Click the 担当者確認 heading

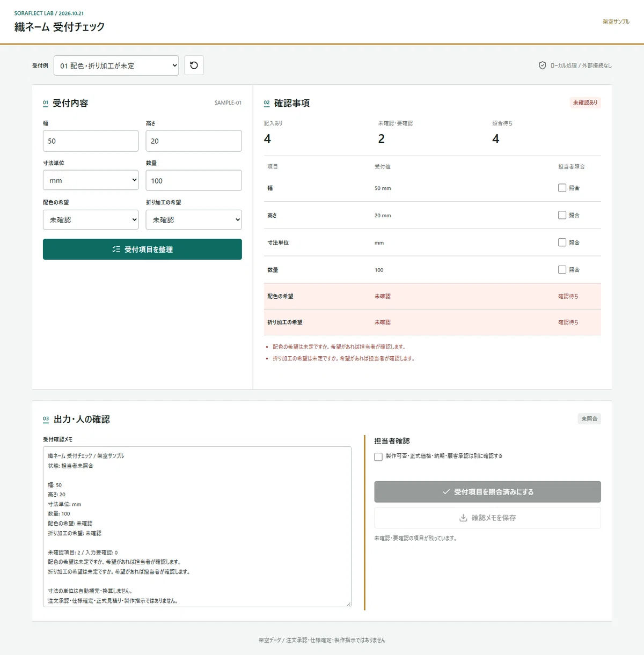click(x=392, y=441)
